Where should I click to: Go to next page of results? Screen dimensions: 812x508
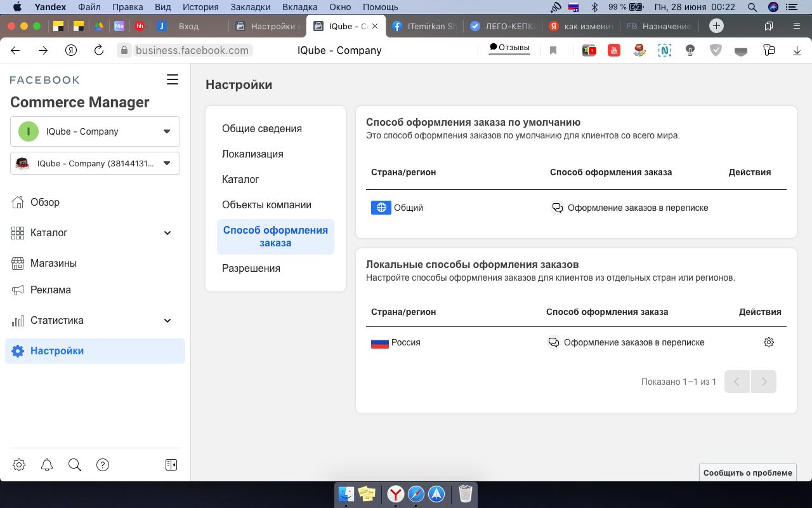tap(764, 382)
